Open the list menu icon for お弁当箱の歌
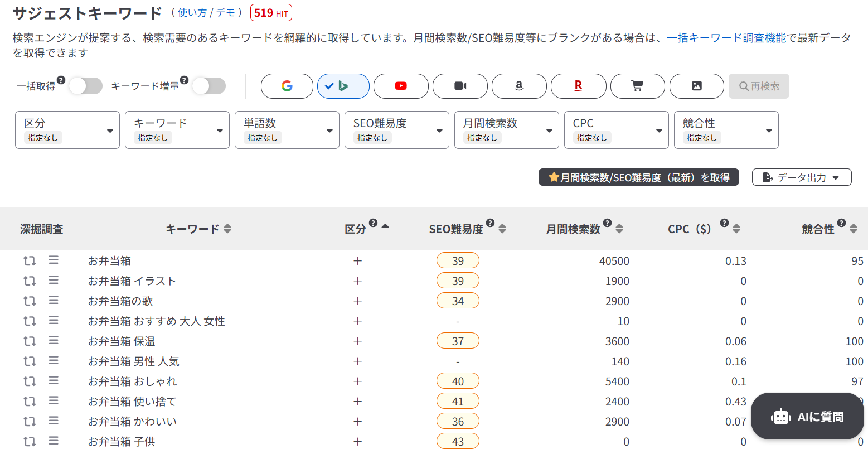This screenshot has height=454, width=868. tap(54, 301)
